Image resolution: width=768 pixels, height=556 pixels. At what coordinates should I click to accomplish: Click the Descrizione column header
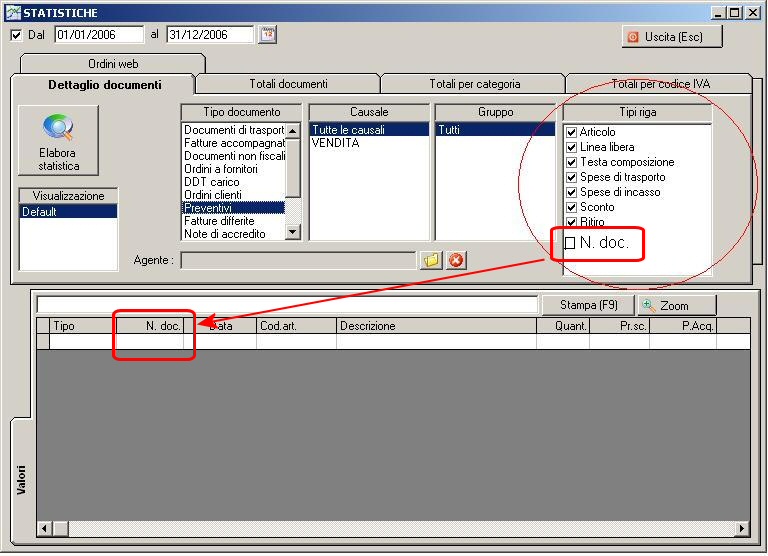(436, 326)
